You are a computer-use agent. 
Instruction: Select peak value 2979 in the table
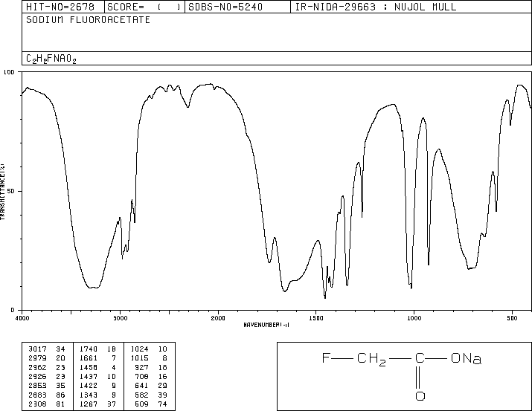(38, 358)
